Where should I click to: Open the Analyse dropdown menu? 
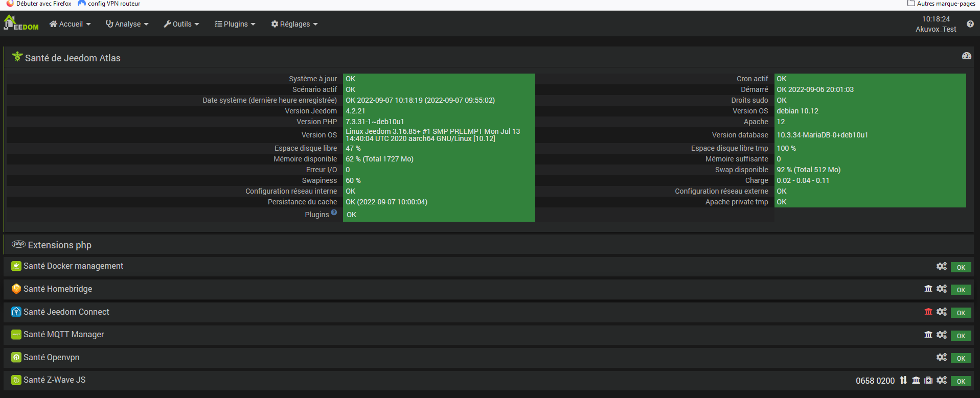127,24
